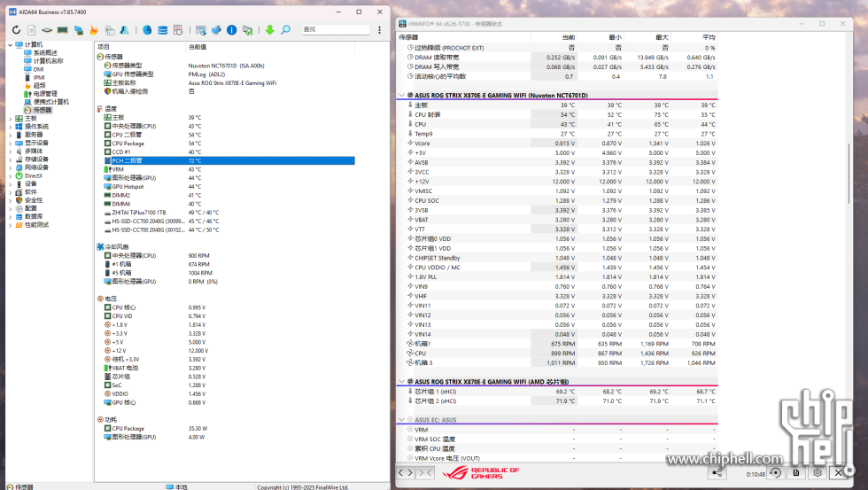Screen dimensions: 868x490
Task: Collapse the 计算机 tree node
Action: pos(10,45)
